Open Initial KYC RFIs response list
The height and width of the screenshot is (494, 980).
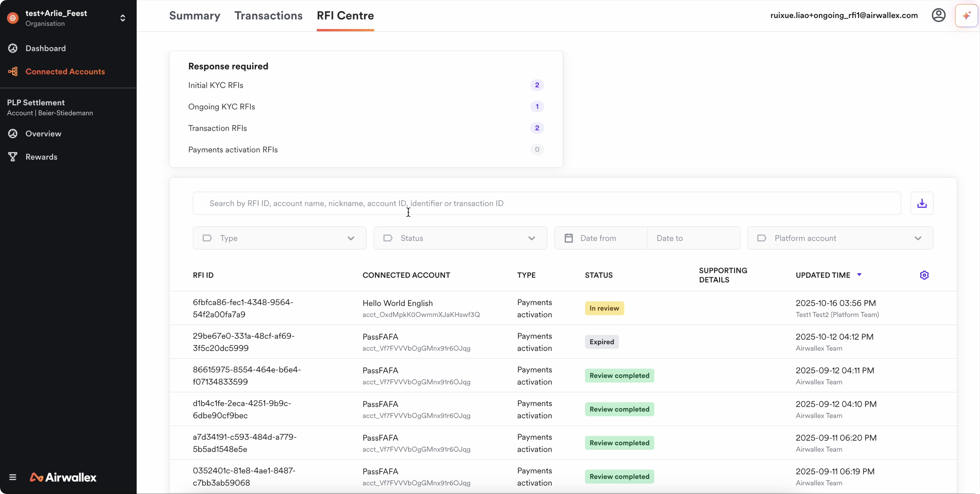215,85
